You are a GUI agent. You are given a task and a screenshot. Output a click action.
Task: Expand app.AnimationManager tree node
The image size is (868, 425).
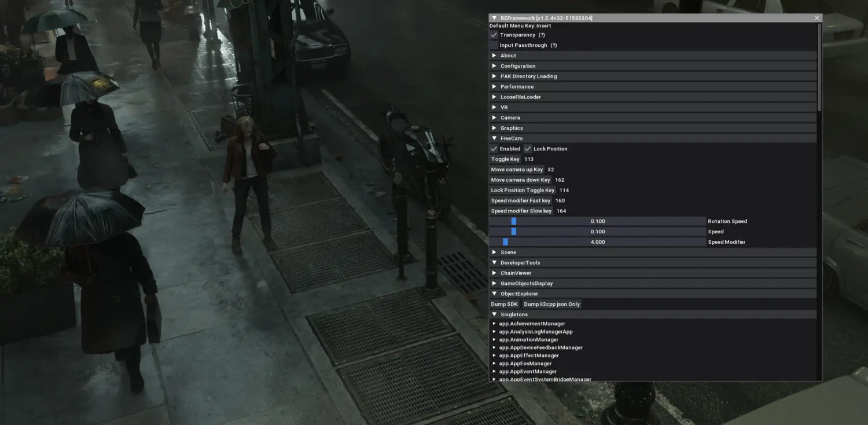point(494,340)
